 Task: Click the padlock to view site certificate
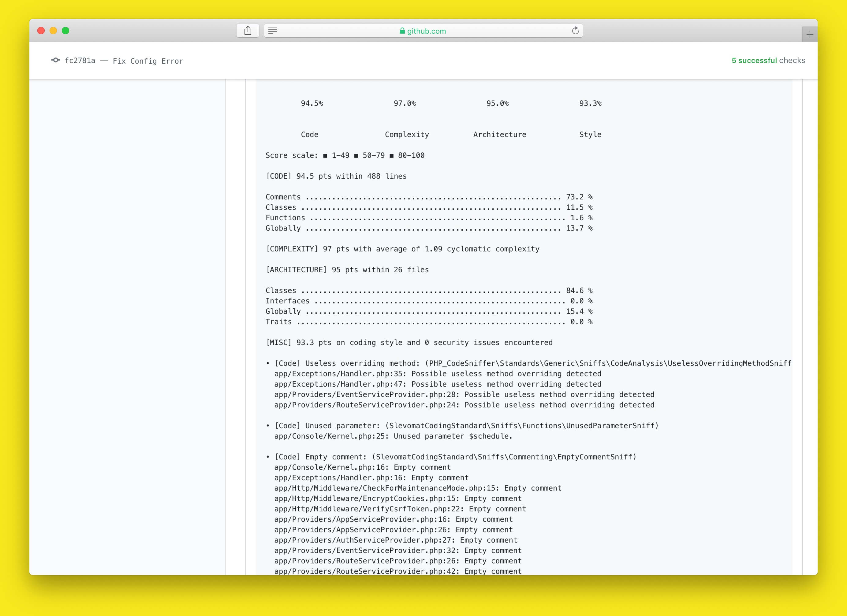402,31
